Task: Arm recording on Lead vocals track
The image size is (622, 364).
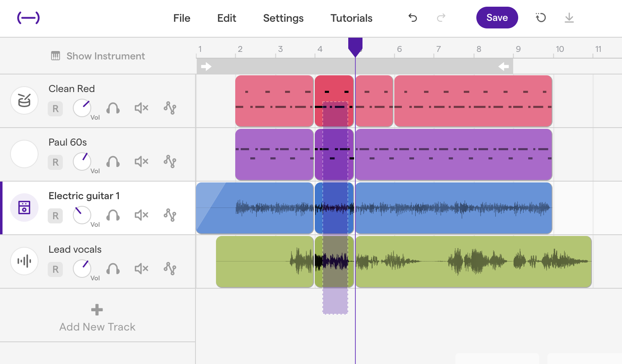Action: click(x=55, y=269)
